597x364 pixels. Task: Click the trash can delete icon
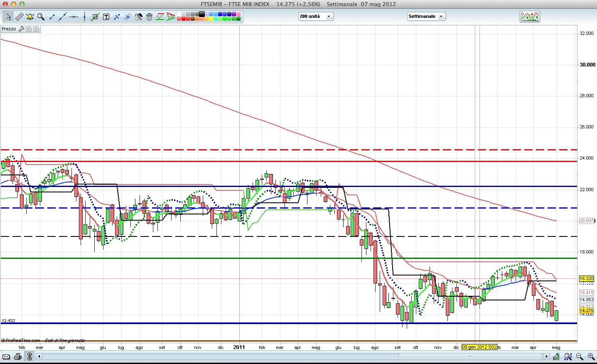(x=149, y=17)
